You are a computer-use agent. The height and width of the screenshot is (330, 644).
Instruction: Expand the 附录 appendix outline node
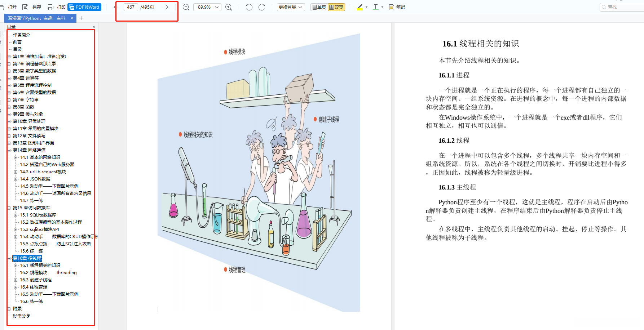pos(9,309)
